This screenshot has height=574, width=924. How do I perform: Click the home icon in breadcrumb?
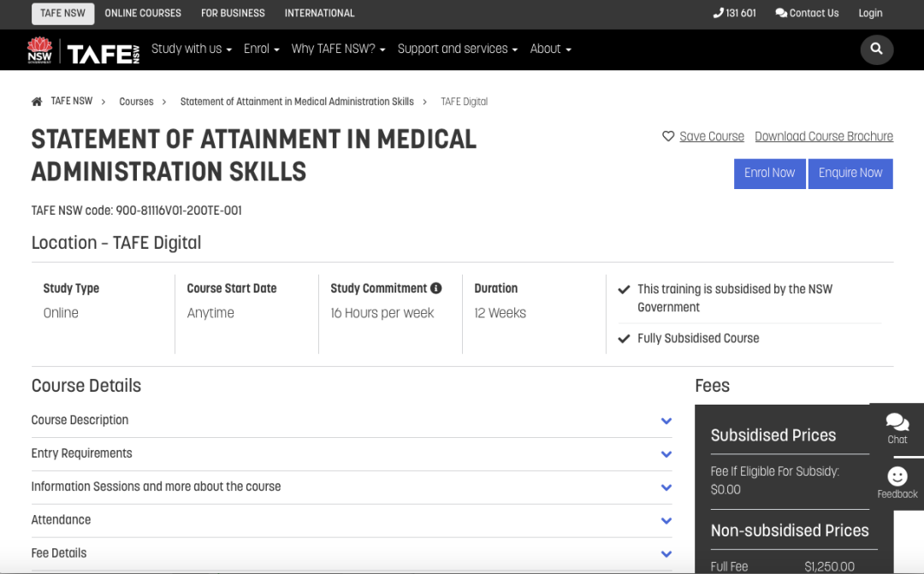37,101
